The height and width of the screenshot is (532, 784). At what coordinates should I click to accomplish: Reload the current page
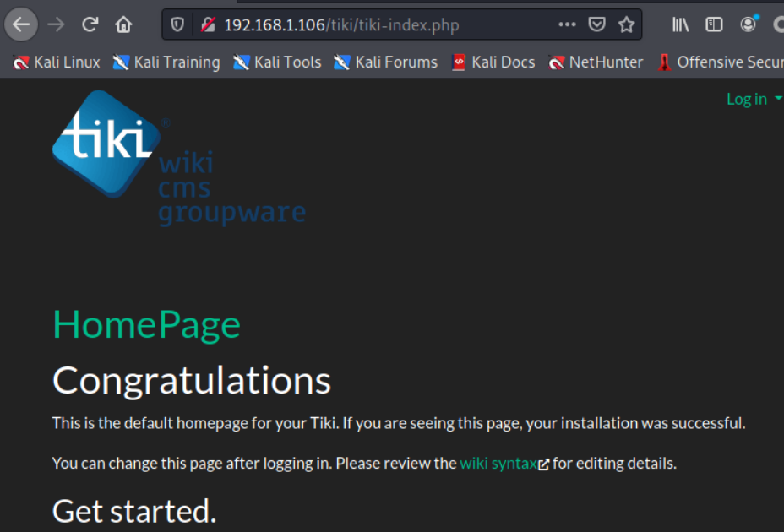90,24
